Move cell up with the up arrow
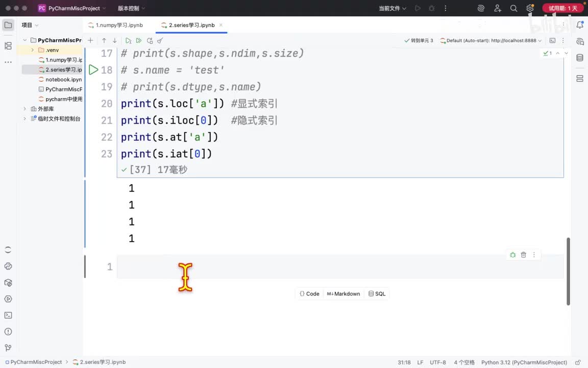Image resolution: width=588 pixels, height=368 pixels. 104,40
